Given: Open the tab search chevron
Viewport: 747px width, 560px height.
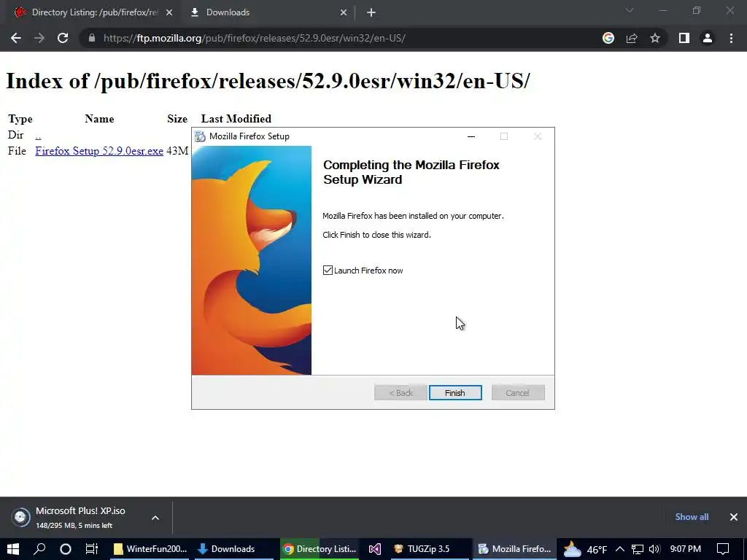Looking at the screenshot, I should click(630, 10).
